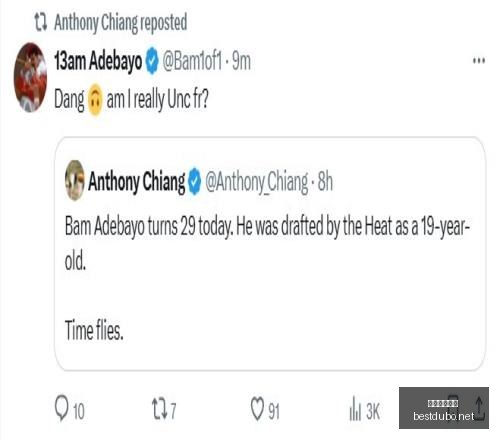
Task: Open the three-dot more options menu
Action: tap(479, 61)
